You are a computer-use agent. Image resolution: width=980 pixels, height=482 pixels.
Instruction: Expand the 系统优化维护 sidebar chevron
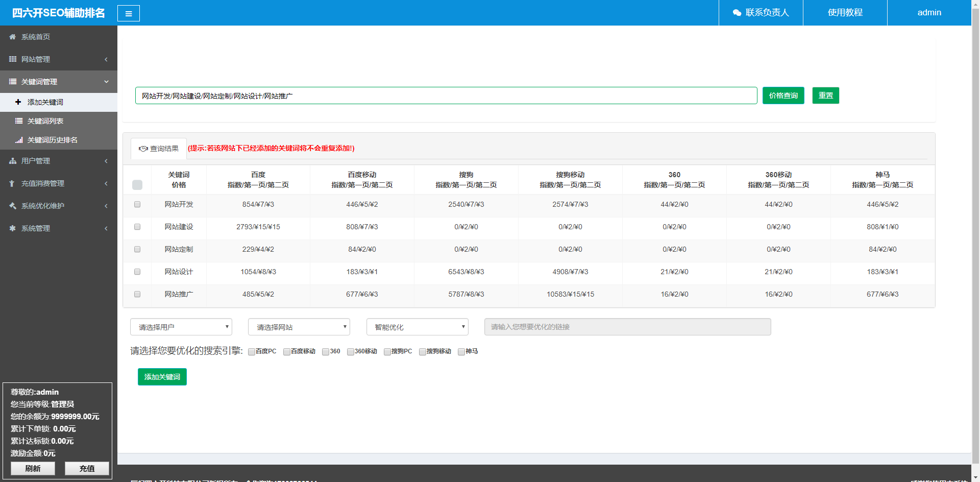106,206
